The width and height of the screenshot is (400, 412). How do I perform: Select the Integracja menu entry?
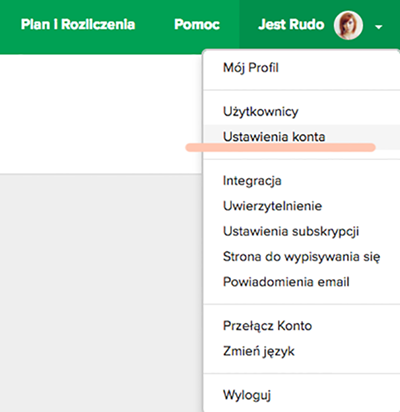click(x=252, y=181)
